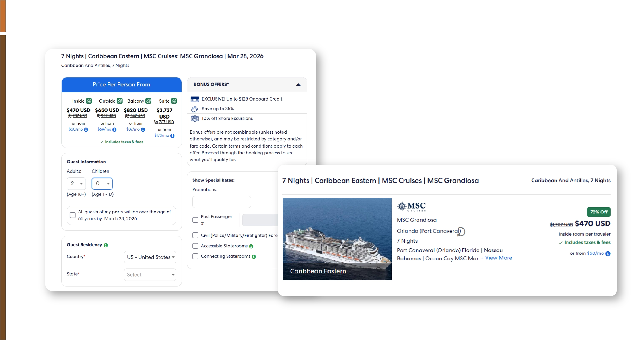Image resolution: width=644 pixels, height=340 pixels.
Task: Click info icon next to $50/mo Inside price
Action: [86, 130]
